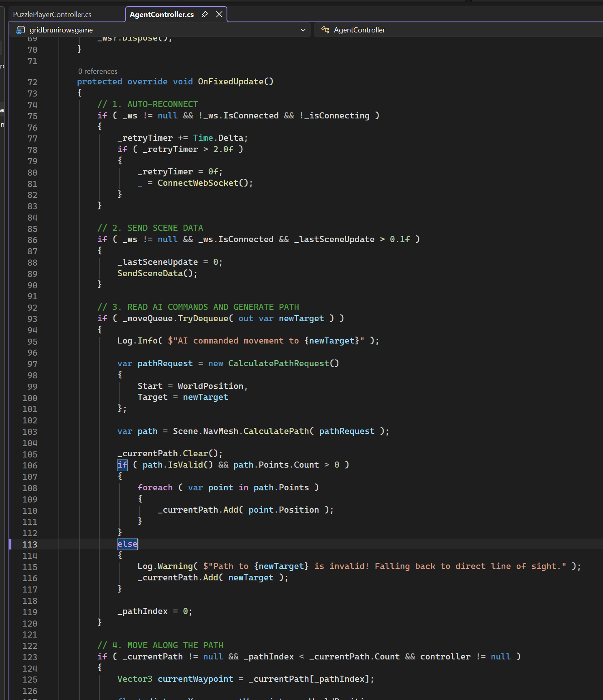Open the AgentController class navigation dropdown

[x=458, y=30]
